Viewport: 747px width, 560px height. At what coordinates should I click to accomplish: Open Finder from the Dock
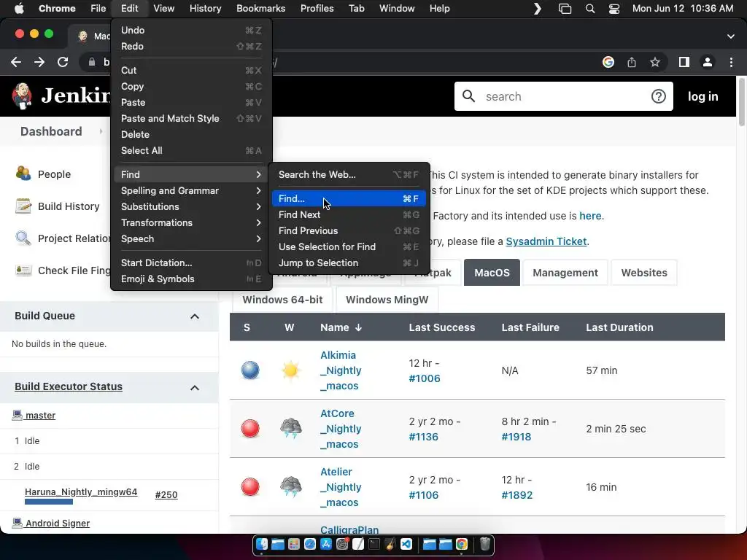pos(262,544)
